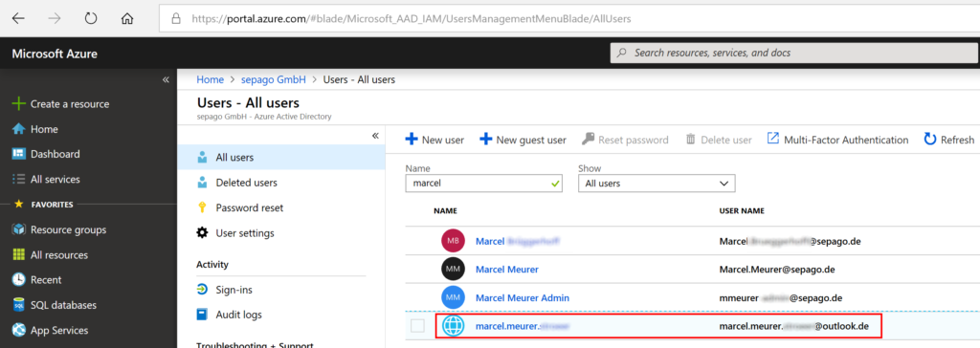Image resolution: width=980 pixels, height=348 pixels.
Task: Open Marcel Meurer Admin user link
Action: [523, 297]
